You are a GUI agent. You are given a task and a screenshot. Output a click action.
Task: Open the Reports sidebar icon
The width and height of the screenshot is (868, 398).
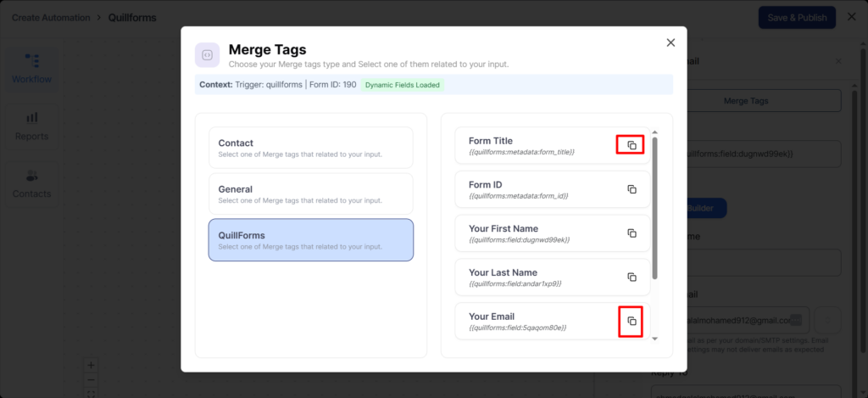click(x=31, y=126)
